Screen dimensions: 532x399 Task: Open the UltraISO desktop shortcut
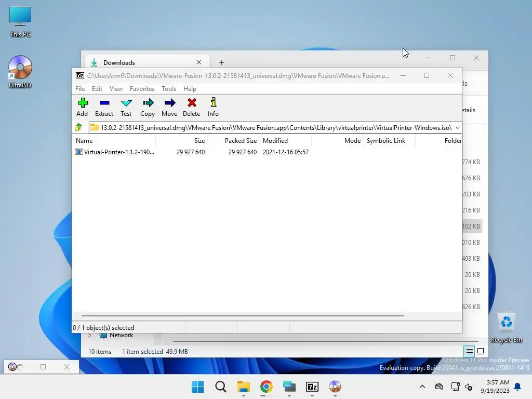(20, 72)
